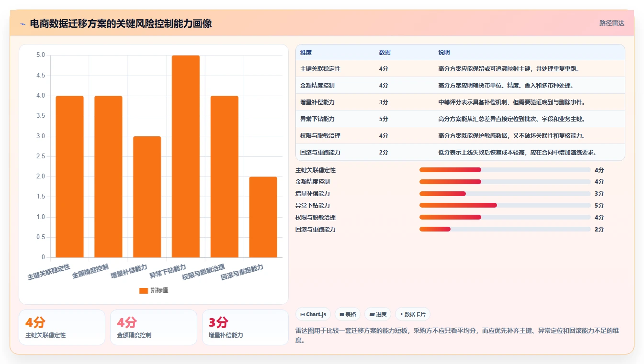
Task: Click the 数据 column header
Action: (x=385, y=53)
